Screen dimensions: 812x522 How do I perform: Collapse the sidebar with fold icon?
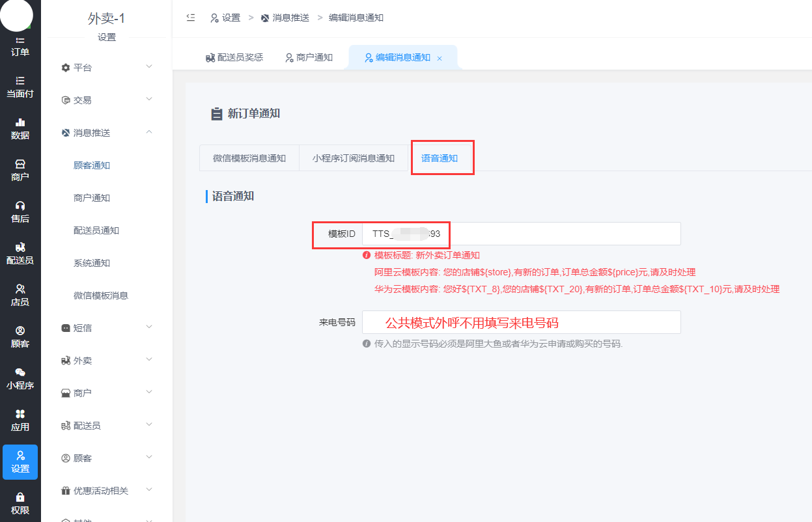click(x=191, y=18)
